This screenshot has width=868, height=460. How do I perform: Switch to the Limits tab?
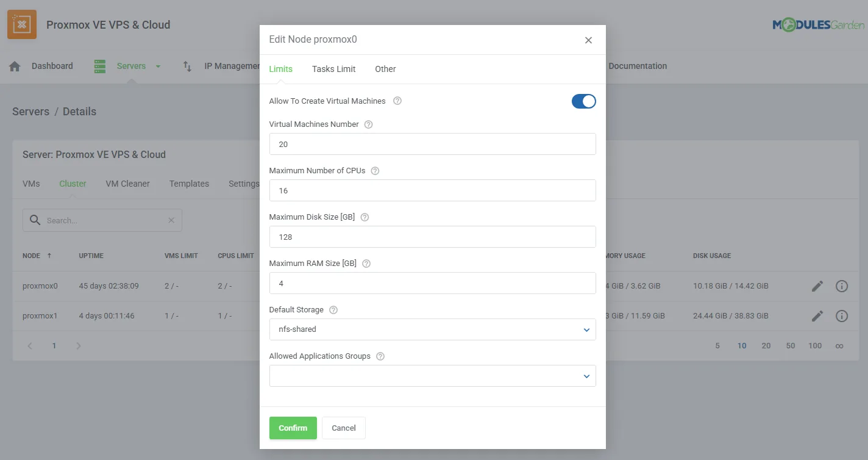[281, 69]
